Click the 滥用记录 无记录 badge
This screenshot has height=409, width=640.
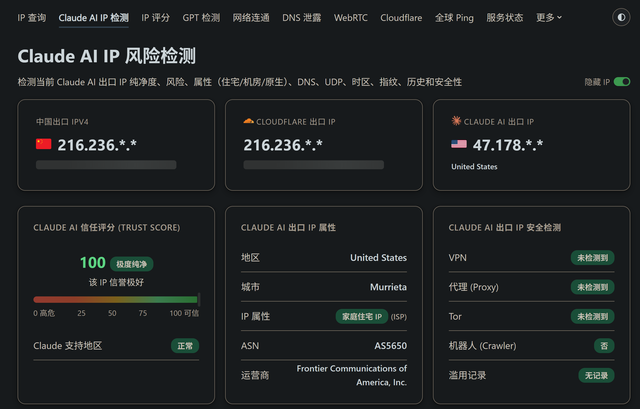596,375
